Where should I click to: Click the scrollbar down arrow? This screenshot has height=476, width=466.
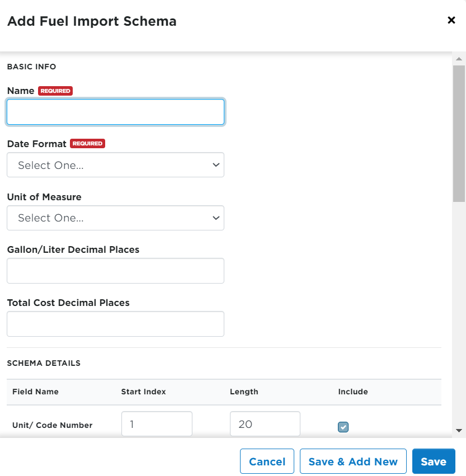459,430
